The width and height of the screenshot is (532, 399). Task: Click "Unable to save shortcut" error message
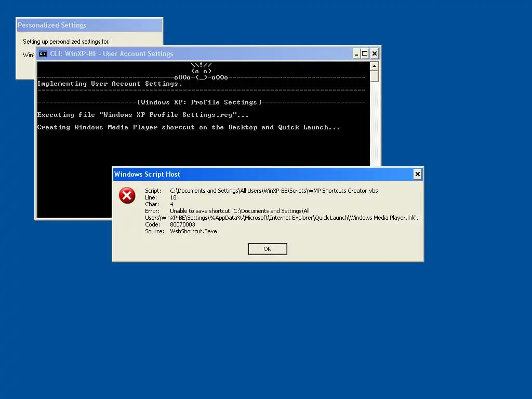(240, 211)
